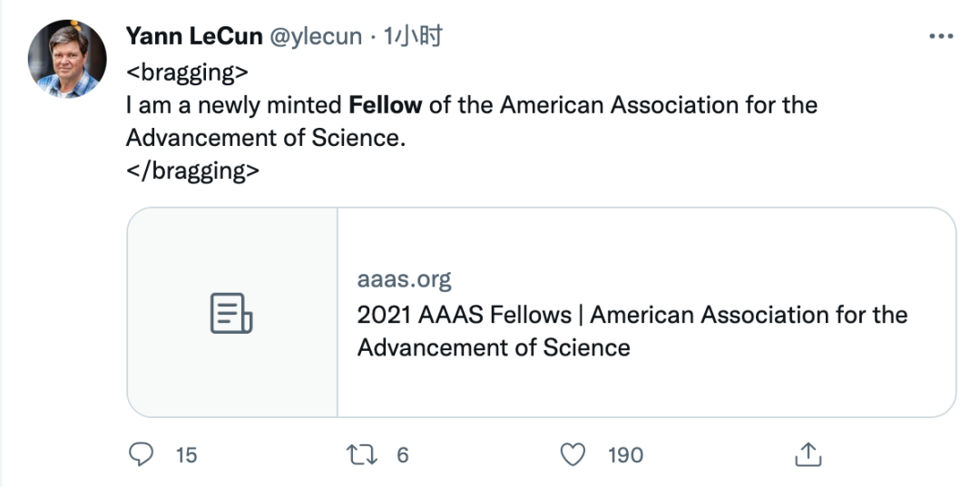The width and height of the screenshot is (980, 487).
Task: Click the document icon in the link card
Action: (x=231, y=313)
